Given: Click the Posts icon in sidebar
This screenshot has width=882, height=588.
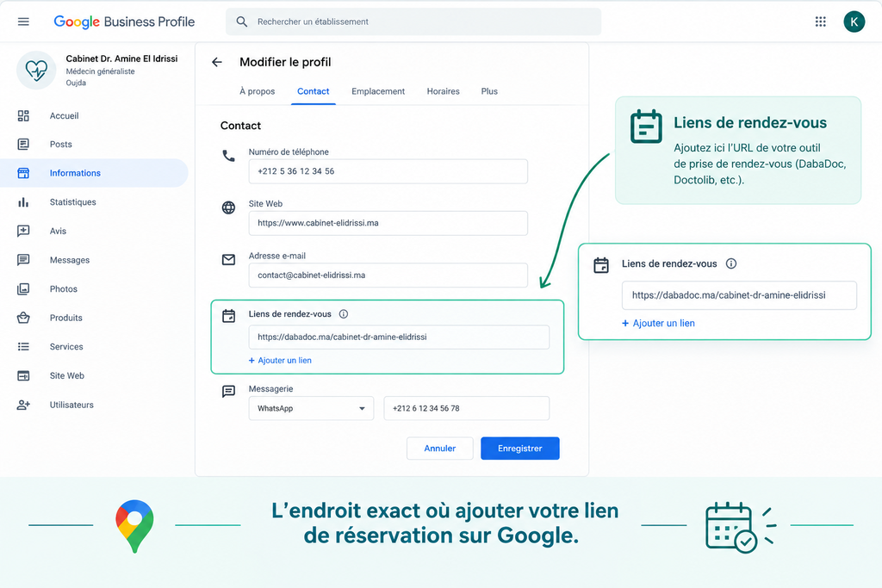Looking at the screenshot, I should pyautogui.click(x=23, y=145).
